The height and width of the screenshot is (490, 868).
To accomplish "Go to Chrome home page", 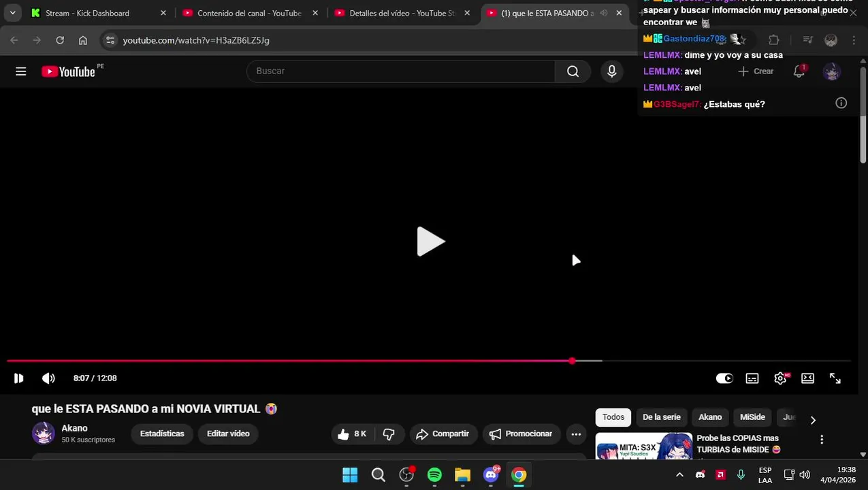I will point(82,40).
